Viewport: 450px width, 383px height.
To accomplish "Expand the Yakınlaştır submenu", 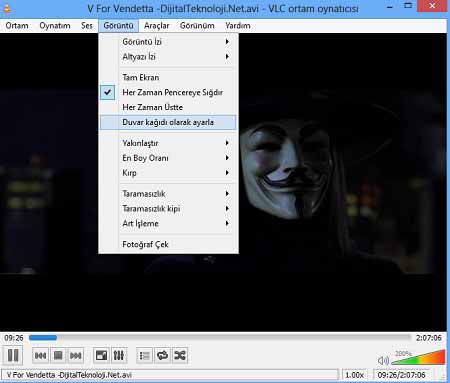I will pos(168,143).
